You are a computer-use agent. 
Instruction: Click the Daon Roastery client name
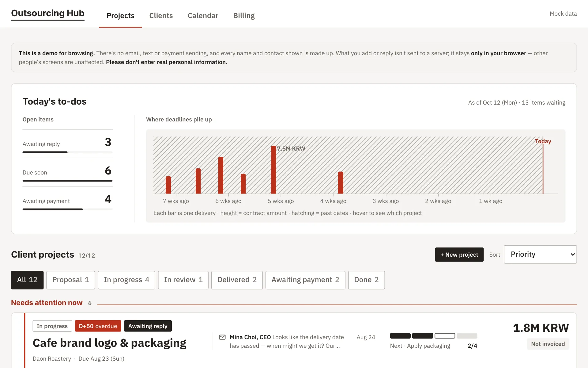click(x=52, y=358)
